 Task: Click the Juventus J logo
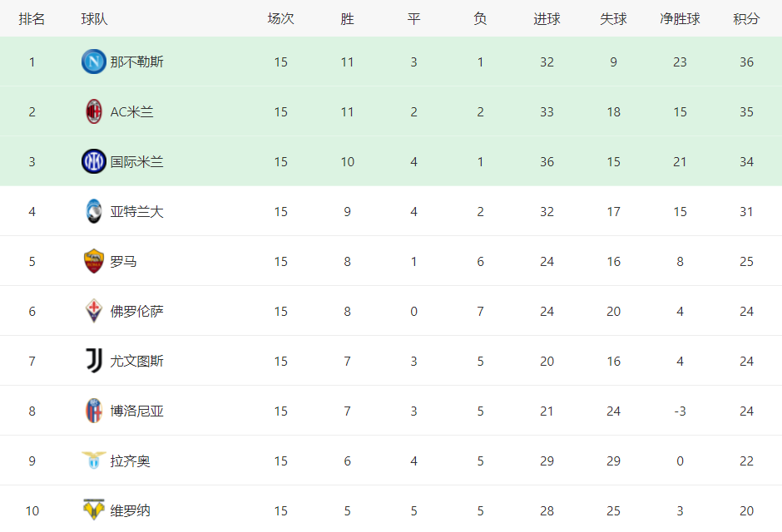pyautogui.click(x=94, y=361)
